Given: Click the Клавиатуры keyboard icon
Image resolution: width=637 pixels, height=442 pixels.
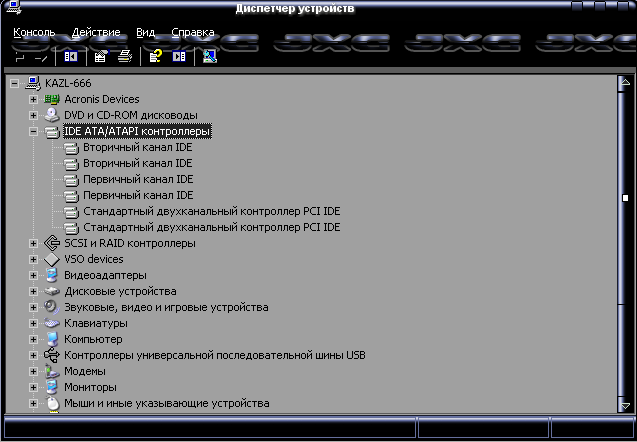Looking at the screenshot, I should point(52,323).
